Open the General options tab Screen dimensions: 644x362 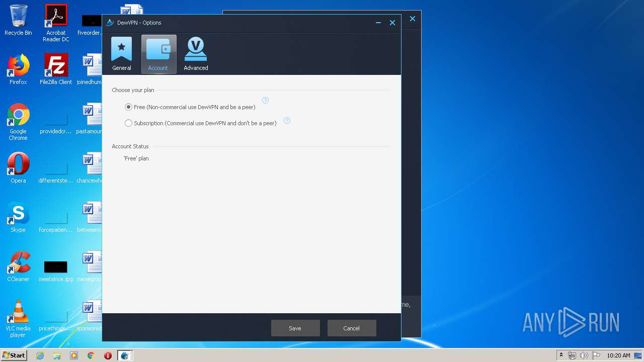click(121, 54)
